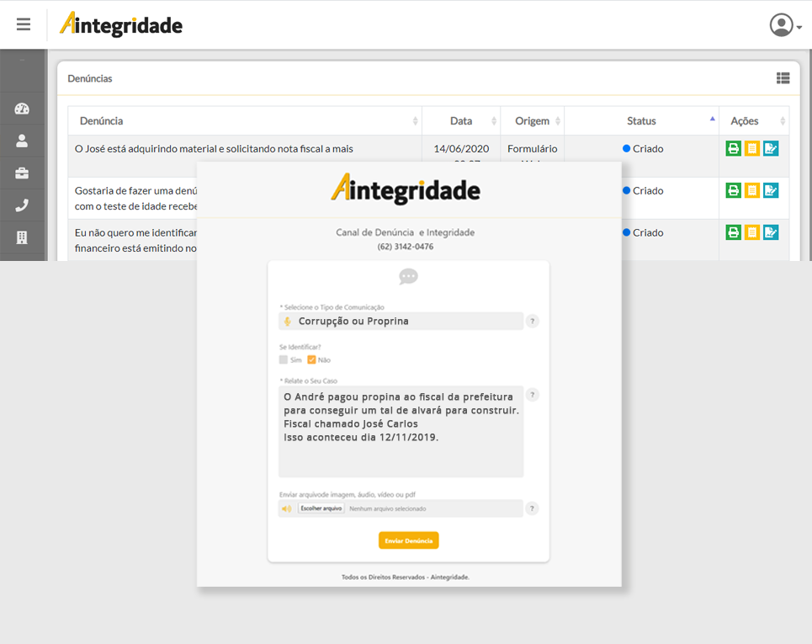The width and height of the screenshot is (812, 644).
Task: Show help for Relate o Seu Caso field
Action: 533,395
